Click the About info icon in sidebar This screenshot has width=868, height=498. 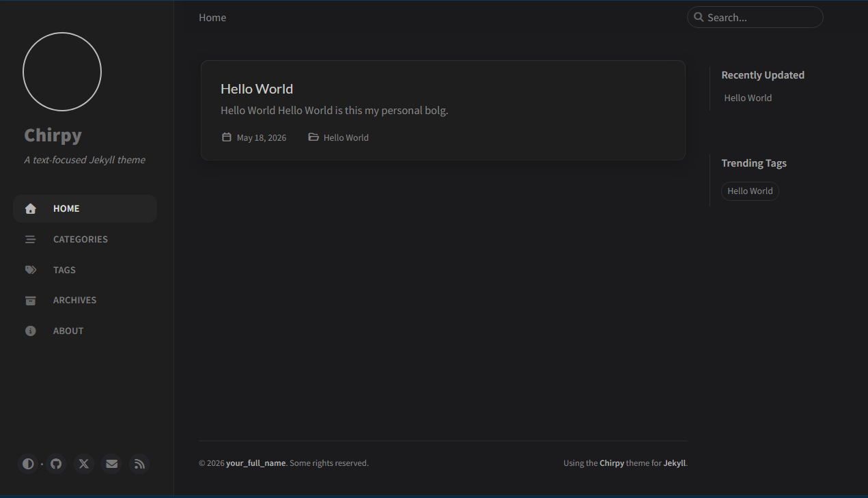click(x=31, y=331)
